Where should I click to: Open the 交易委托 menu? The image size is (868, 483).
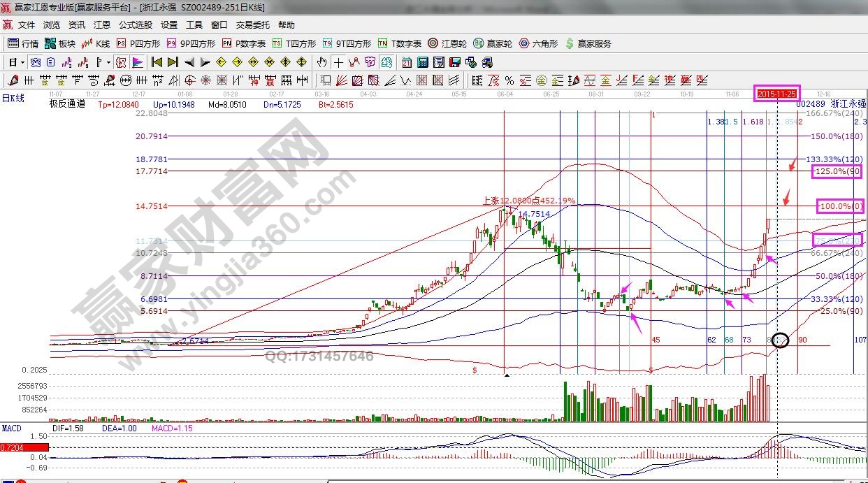(x=252, y=25)
